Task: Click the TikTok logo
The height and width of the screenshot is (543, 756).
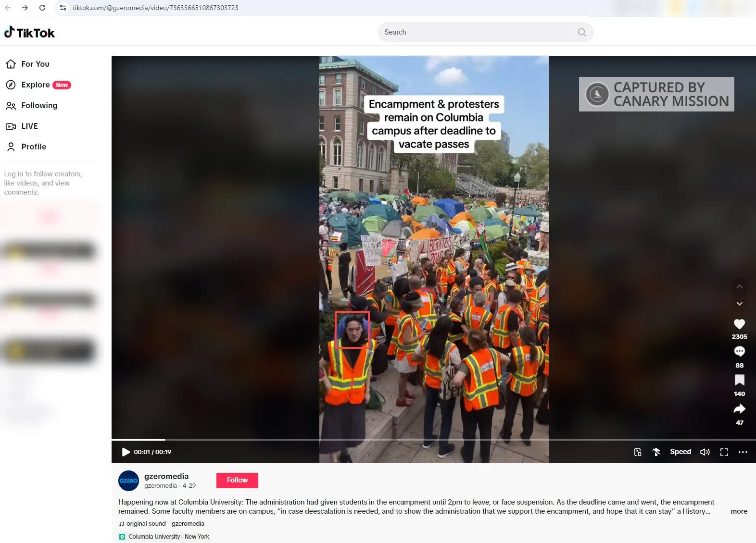Action: [30, 33]
